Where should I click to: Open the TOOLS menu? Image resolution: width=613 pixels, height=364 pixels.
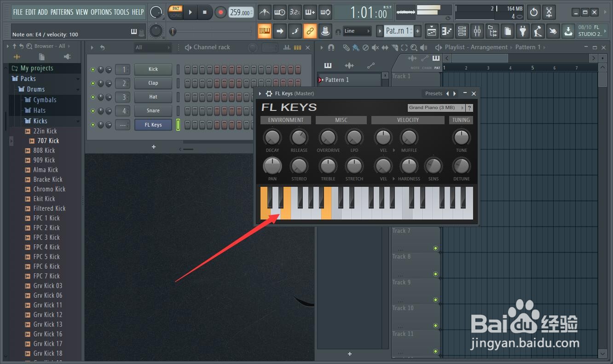point(122,12)
